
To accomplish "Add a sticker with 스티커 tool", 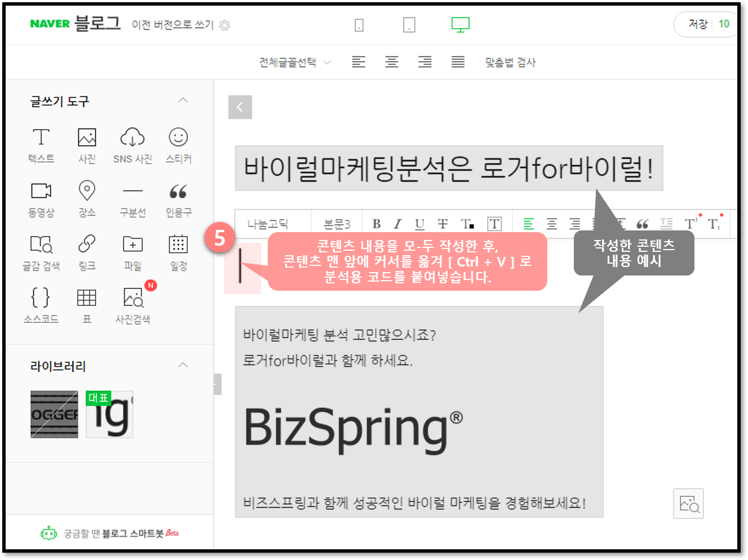I will (178, 145).
